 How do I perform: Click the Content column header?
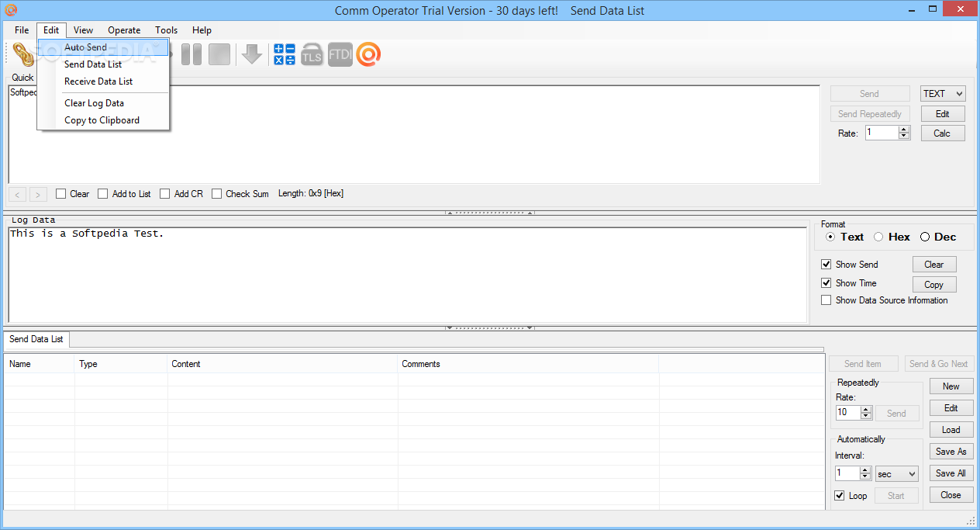tap(283, 364)
